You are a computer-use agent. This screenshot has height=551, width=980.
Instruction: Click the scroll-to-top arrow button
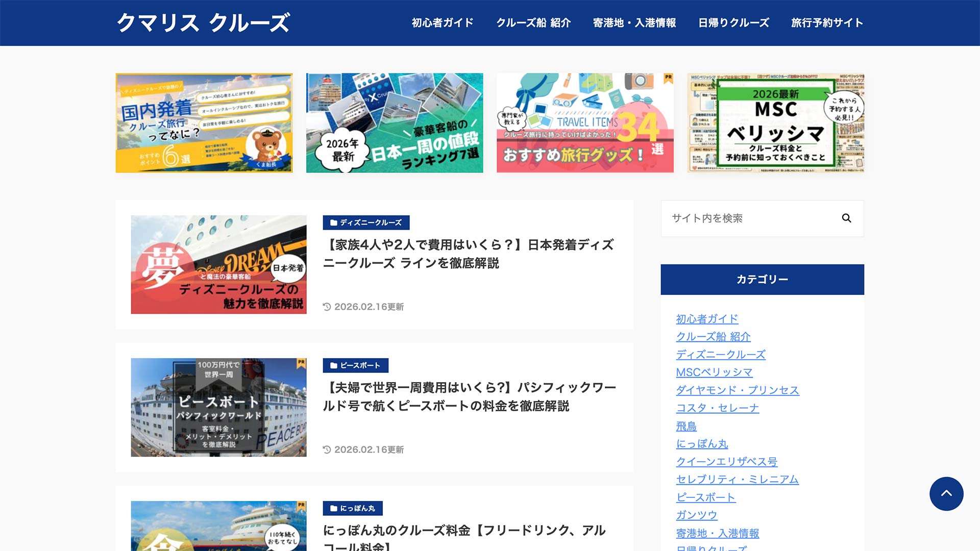[946, 493]
